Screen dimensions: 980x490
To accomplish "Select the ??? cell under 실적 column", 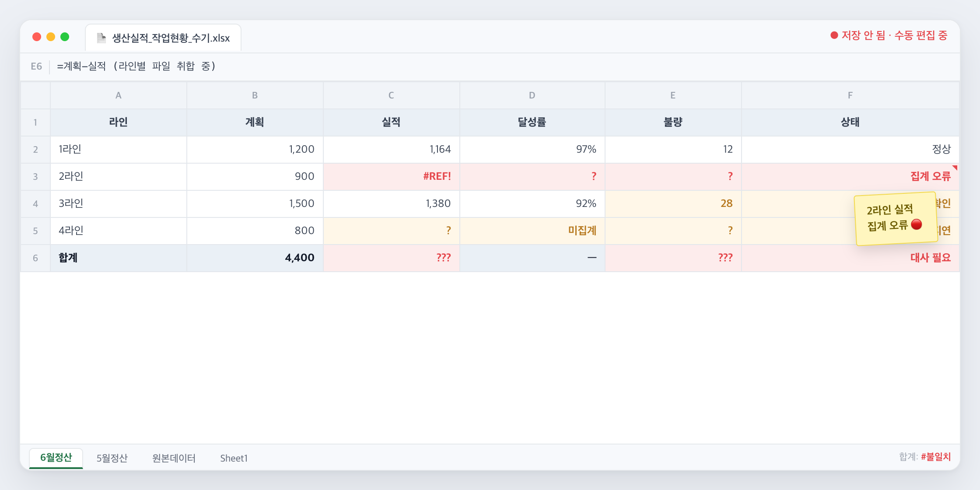I will click(392, 258).
